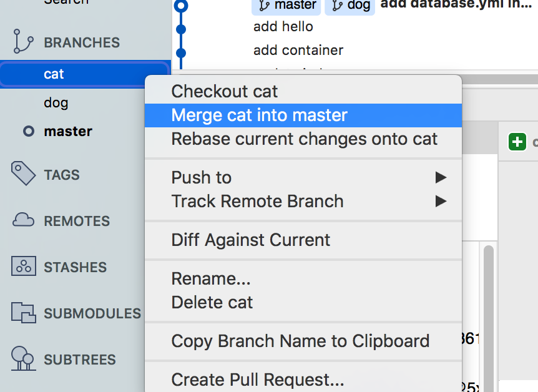Click the Subtrees section icon
Screen dimensions: 538x392
coord(24,359)
